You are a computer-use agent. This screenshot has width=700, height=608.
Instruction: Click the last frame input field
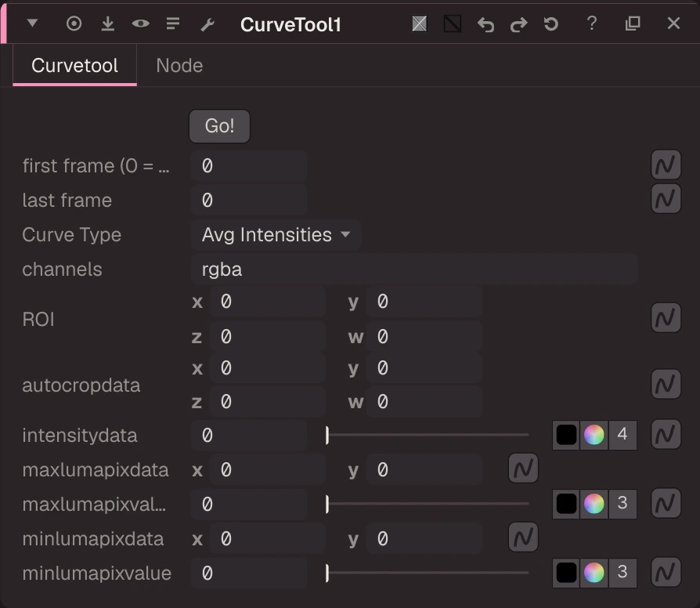[249, 200]
